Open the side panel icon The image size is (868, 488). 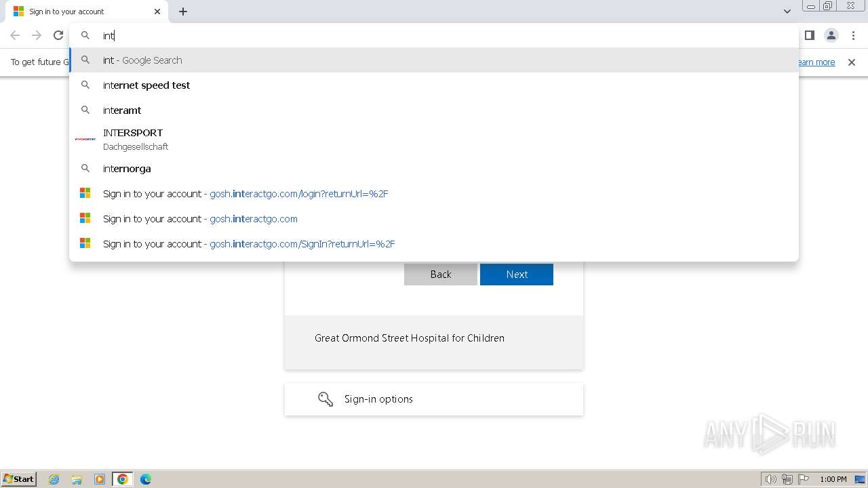[x=810, y=35]
